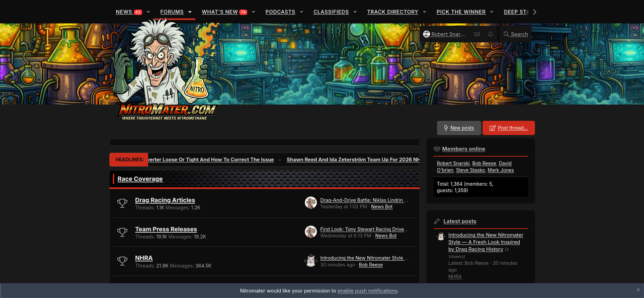This screenshot has height=298, width=644.
Task: Open the Race Coverage category heading
Action: (x=140, y=179)
